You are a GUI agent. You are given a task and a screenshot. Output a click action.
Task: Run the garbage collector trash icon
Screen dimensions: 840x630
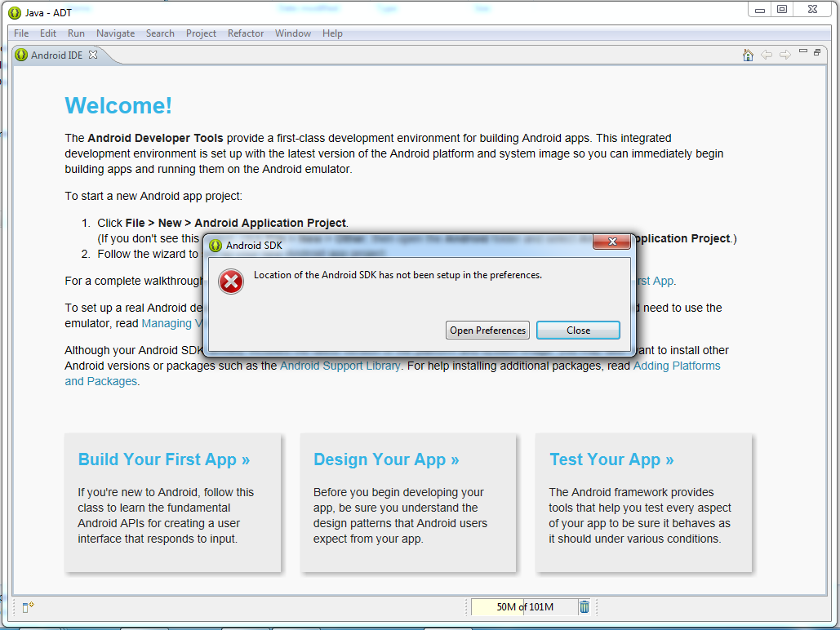click(584, 606)
